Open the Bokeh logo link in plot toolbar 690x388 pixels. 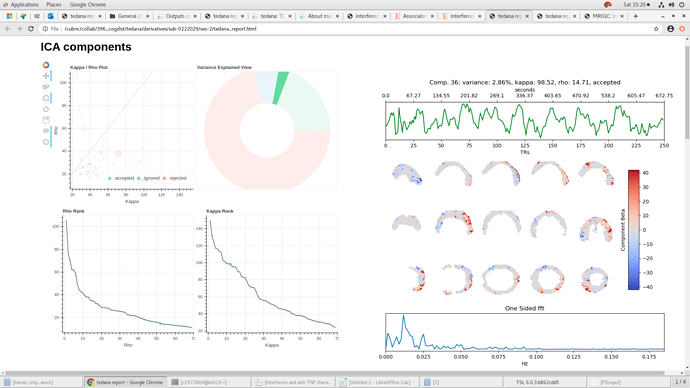[46, 65]
